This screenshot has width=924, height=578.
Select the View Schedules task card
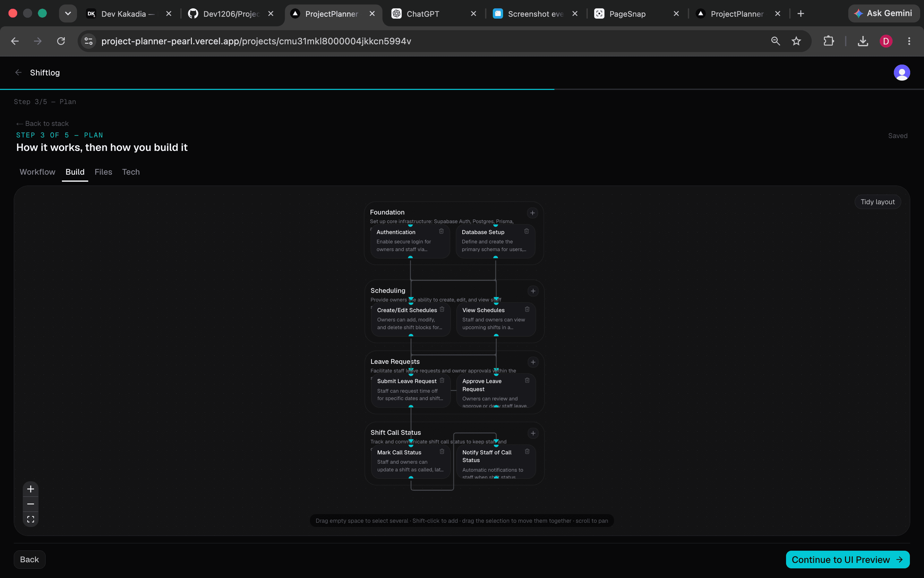[x=496, y=319]
